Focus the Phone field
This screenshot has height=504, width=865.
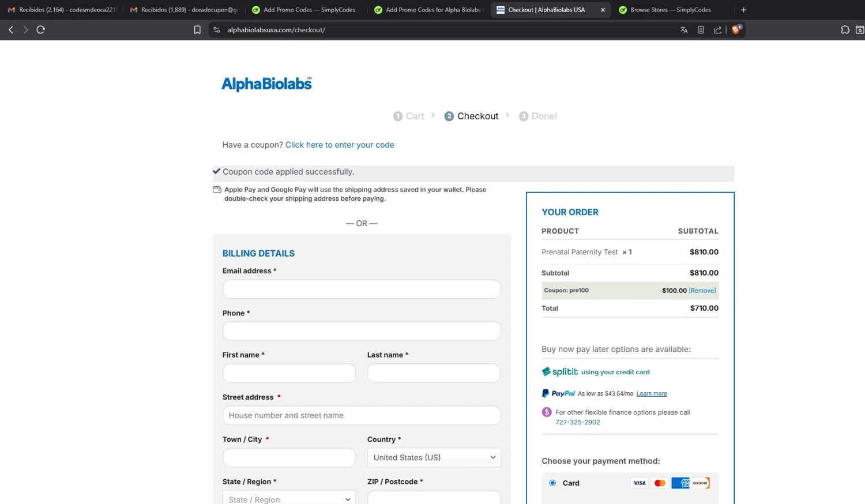[362, 331]
